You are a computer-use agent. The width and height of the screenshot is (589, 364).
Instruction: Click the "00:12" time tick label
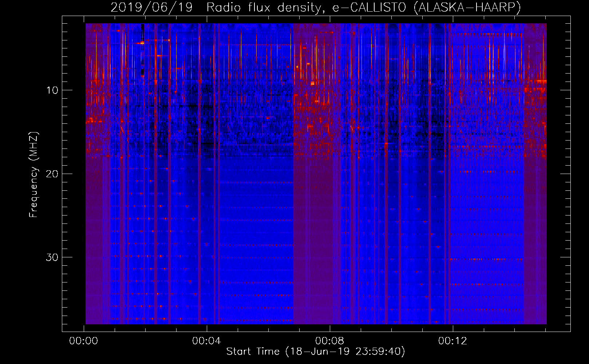pyautogui.click(x=453, y=341)
